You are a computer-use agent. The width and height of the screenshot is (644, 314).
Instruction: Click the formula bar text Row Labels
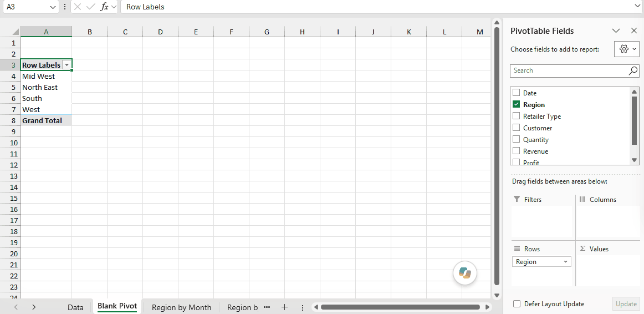(x=145, y=7)
